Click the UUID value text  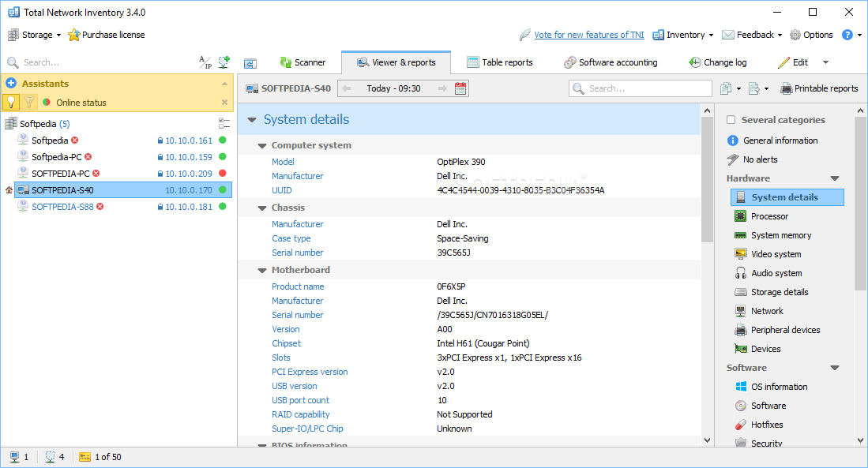520,190
